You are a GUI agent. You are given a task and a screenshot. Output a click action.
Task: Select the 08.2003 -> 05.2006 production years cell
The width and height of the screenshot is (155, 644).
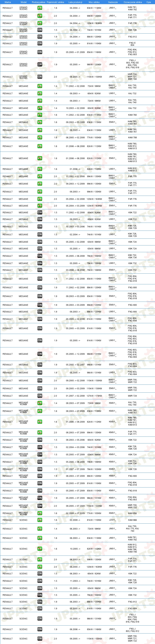click(x=75, y=440)
